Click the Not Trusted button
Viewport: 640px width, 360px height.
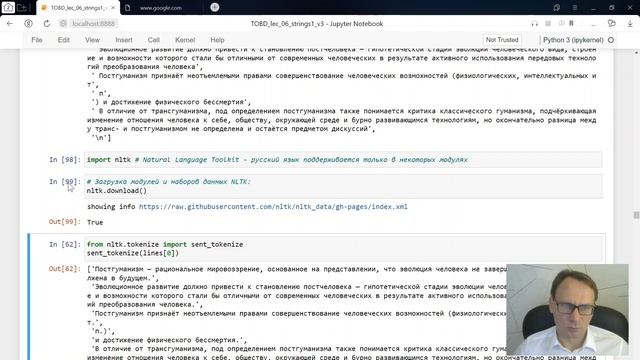click(x=502, y=40)
